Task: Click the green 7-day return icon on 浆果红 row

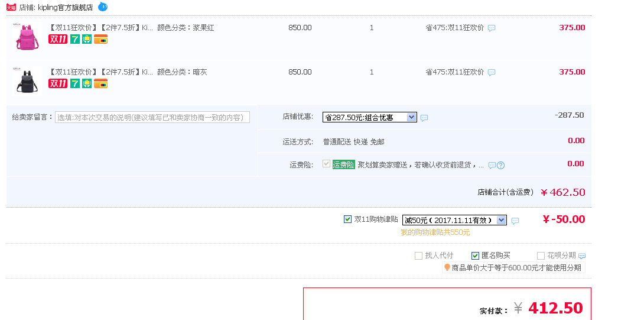Action: click(75, 39)
